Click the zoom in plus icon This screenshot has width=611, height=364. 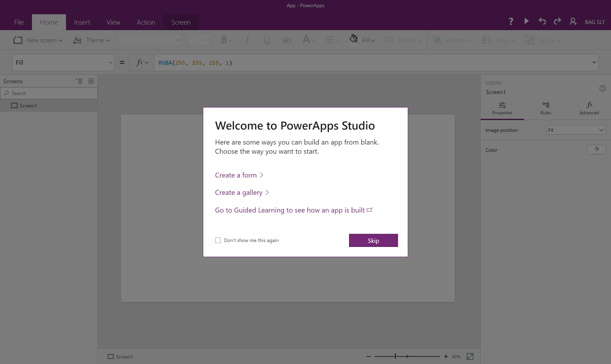446,356
